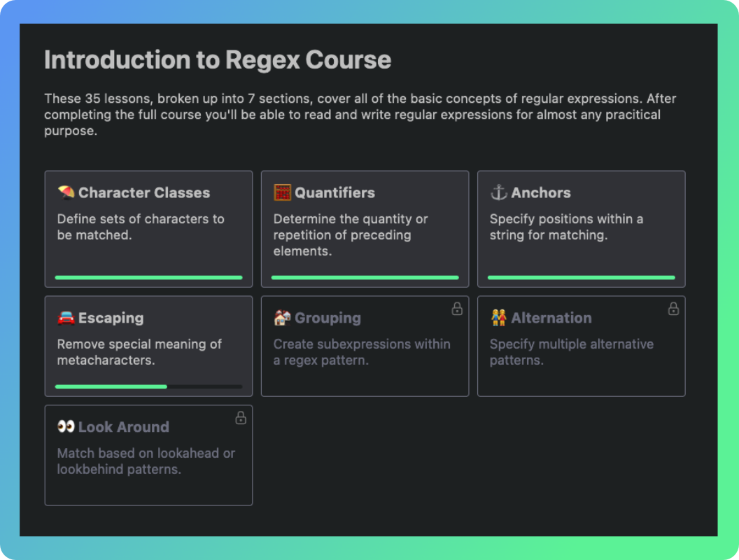Screen dimensions: 739x560
Task: Open the locked Look Around lesson
Action: pos(148,455)
